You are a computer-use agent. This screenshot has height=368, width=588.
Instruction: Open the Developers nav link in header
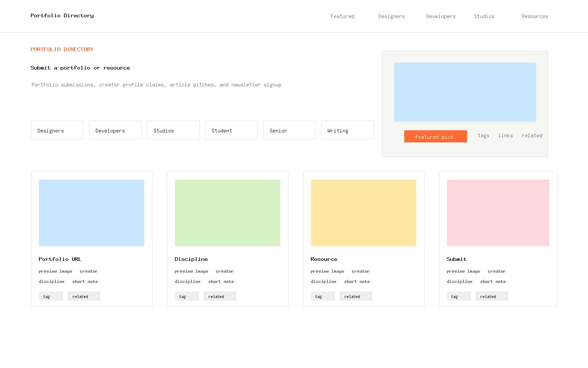(441, 16)
